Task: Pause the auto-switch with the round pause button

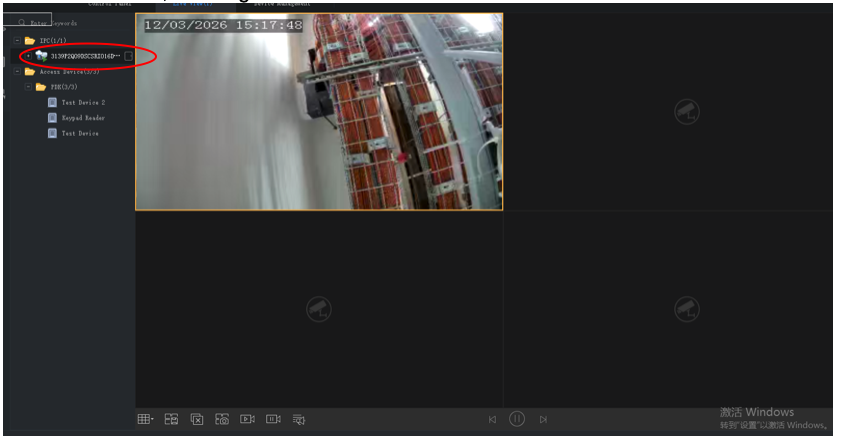Action: pos(517,419)
